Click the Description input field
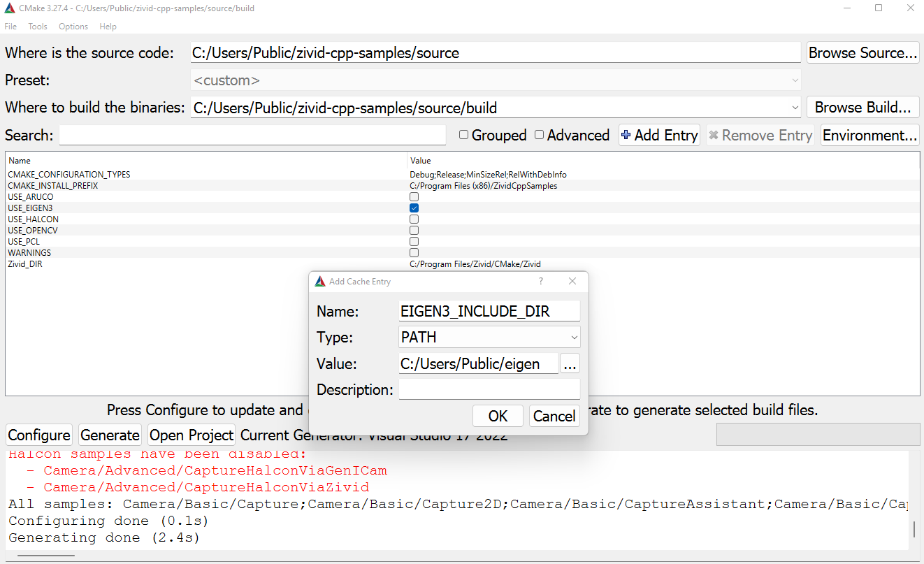924x564 pixels. point(489,389)
